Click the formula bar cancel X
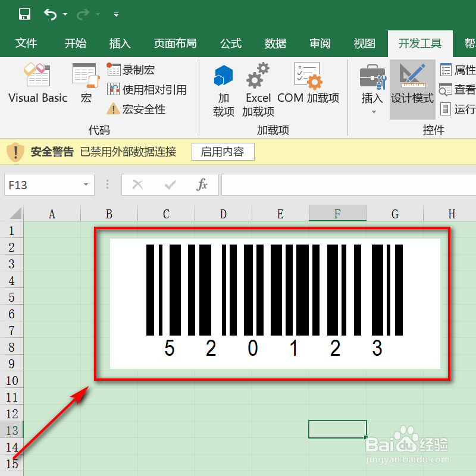Screen dimensions: 476x476 coord(138,184)
